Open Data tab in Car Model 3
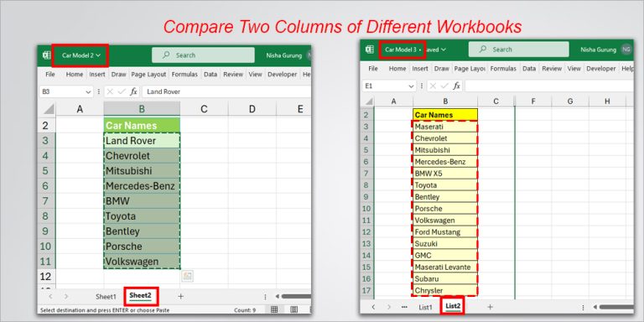Screen dimensions: 644x322 coord(529,69)
